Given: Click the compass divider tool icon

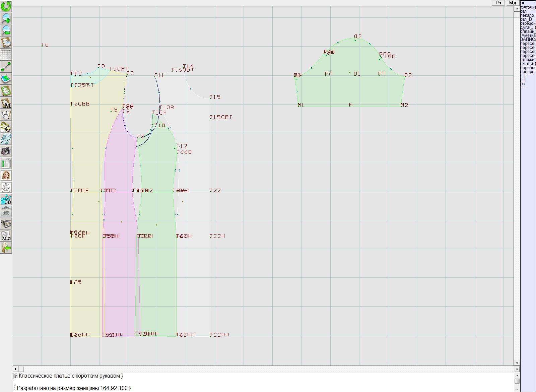Looking at the screenshot, I should pyautogui.click(x=6, y=115).
